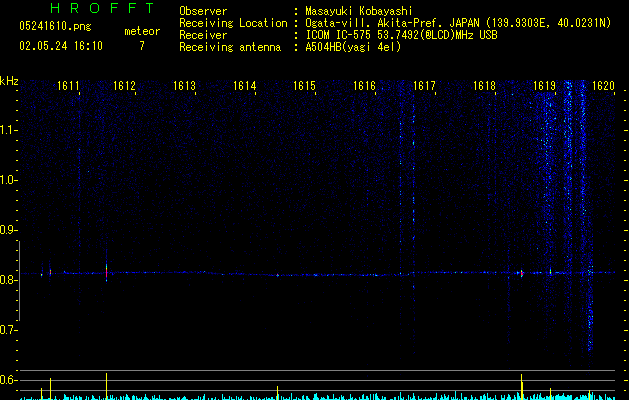Click receiver value ICOM IC-575 53.7492 MHz
Image resolution: width=629 pixels, height=400 pixels.
(x=401, y=35)
